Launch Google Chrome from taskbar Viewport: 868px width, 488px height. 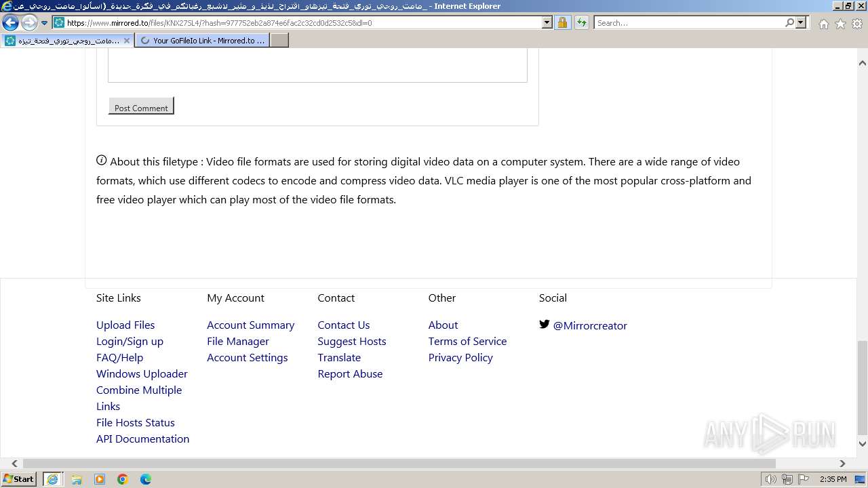click(123, 479)
